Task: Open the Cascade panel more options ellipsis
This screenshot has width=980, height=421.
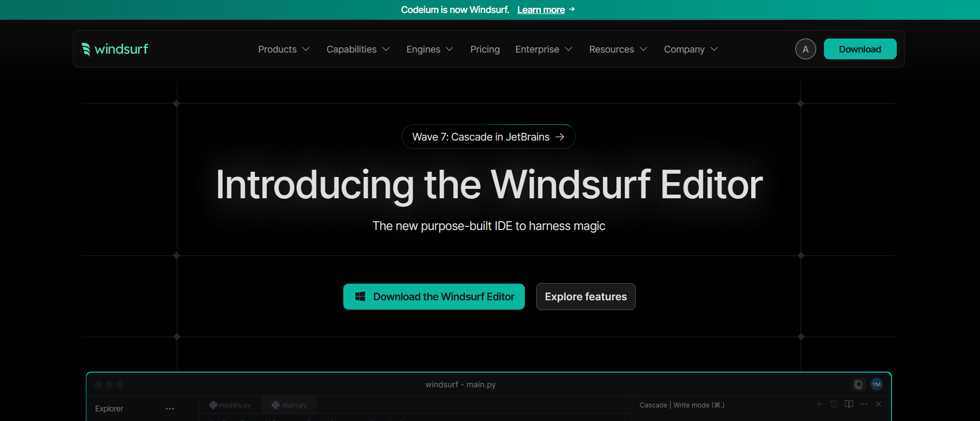Action: (x=863, y=404)
